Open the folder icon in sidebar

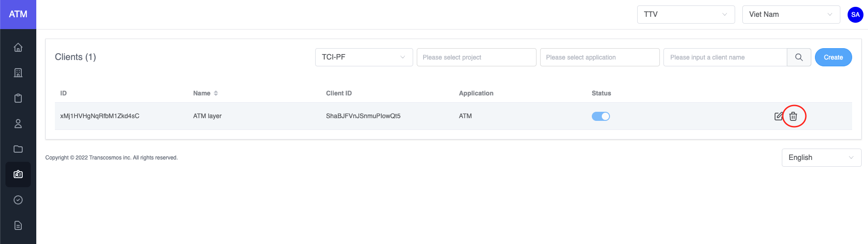[18, 149]
